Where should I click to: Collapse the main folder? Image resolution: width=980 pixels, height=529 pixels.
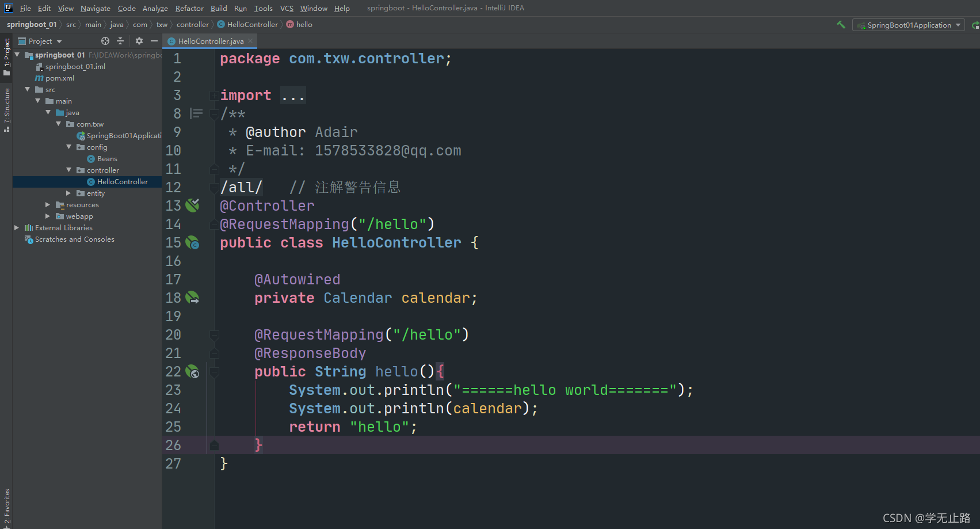tap(38, 101)
